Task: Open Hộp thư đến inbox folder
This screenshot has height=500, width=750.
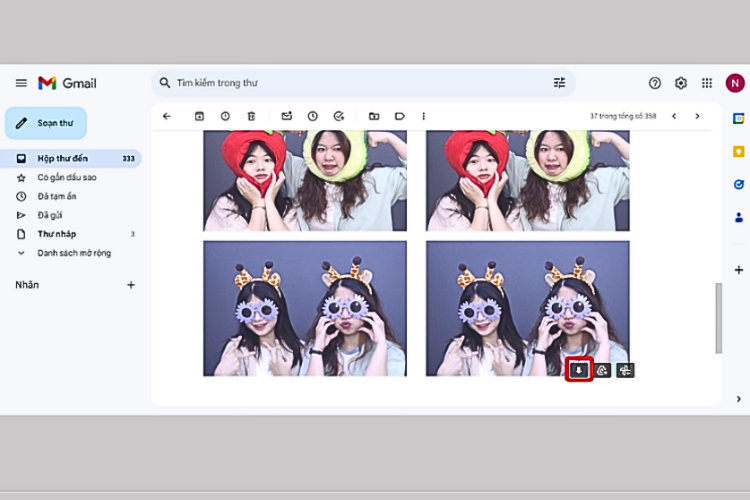Action: (x=70, y=158)
